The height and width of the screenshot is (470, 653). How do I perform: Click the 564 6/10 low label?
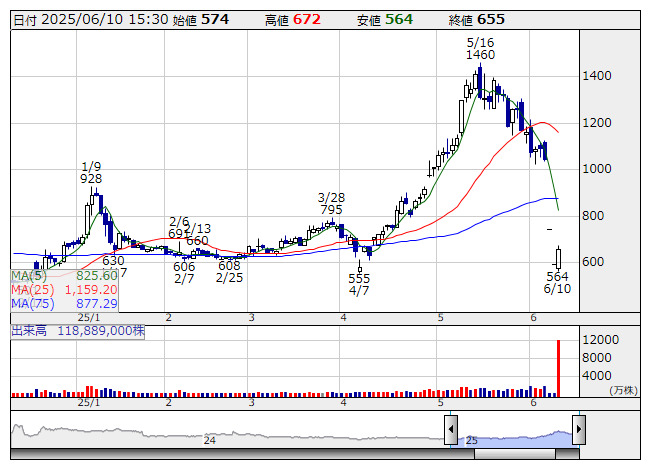point(557,282)
